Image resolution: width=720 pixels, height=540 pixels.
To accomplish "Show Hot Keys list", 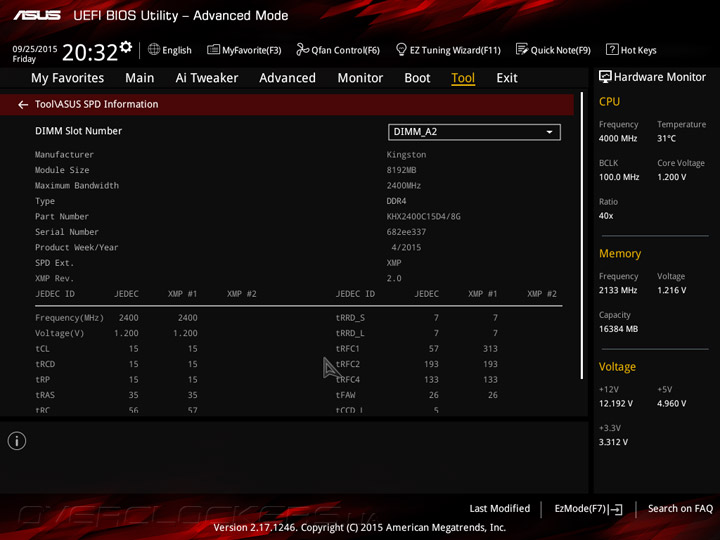I will [x=639, y=50].
